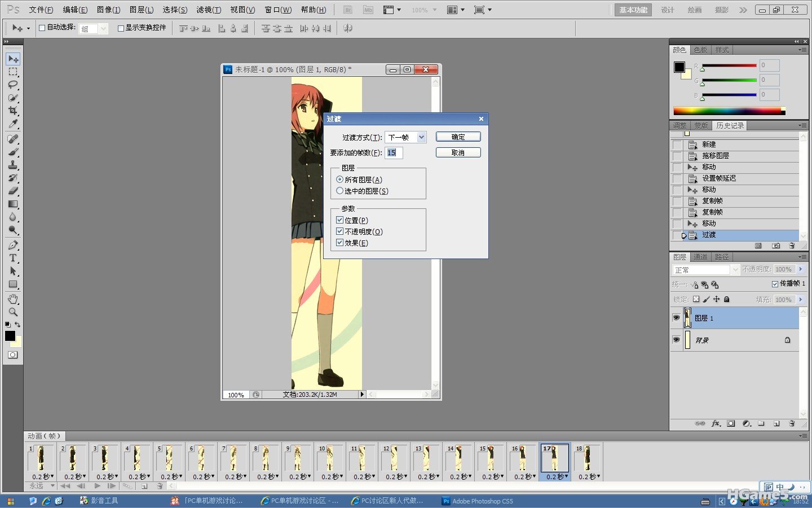812x508 pixels.
Task: Uncheck the 位置 parameter checkbox
Action: click(339, 220)
